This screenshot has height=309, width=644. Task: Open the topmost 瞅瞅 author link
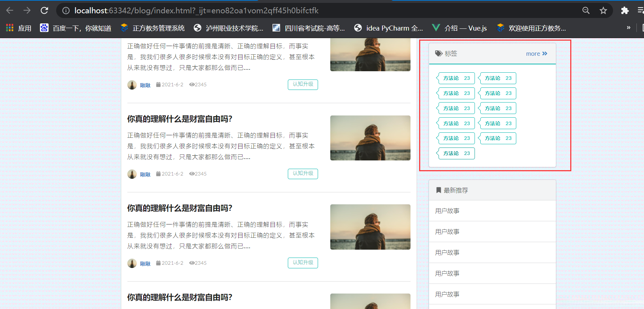(x=145, y=85)
